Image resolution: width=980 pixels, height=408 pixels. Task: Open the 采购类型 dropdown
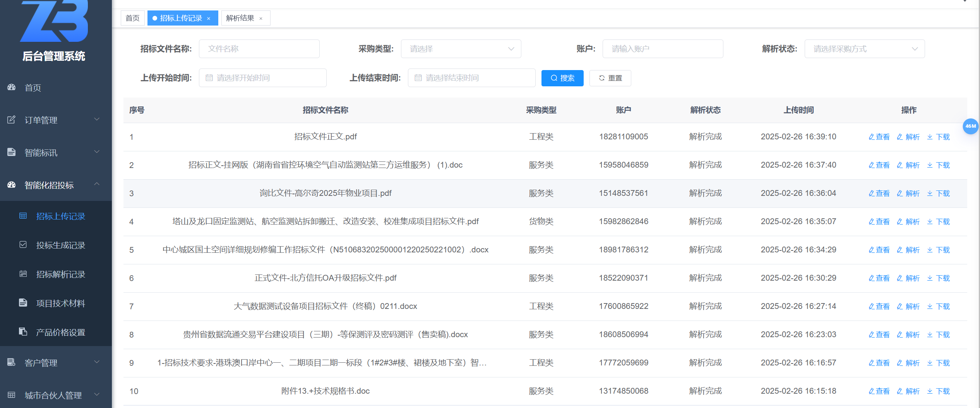pyautogui.click(x=461, y=49)
